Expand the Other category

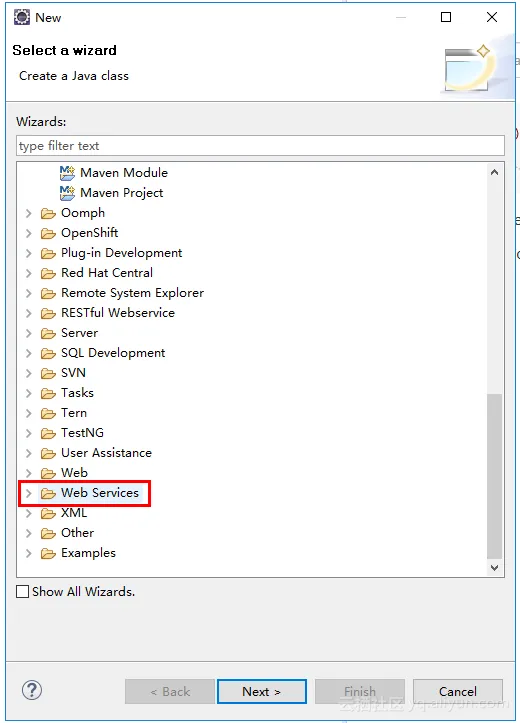tap(29, 533)
